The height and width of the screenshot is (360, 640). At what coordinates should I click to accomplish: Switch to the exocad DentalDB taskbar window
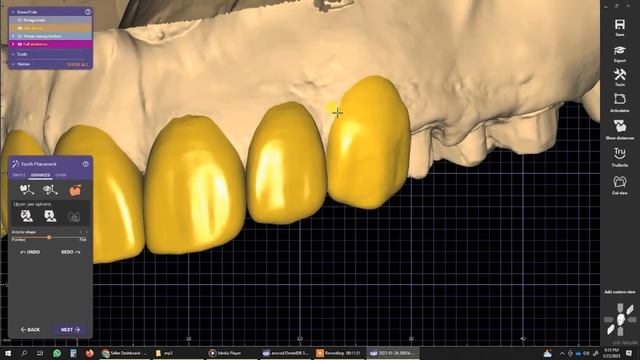285,353
